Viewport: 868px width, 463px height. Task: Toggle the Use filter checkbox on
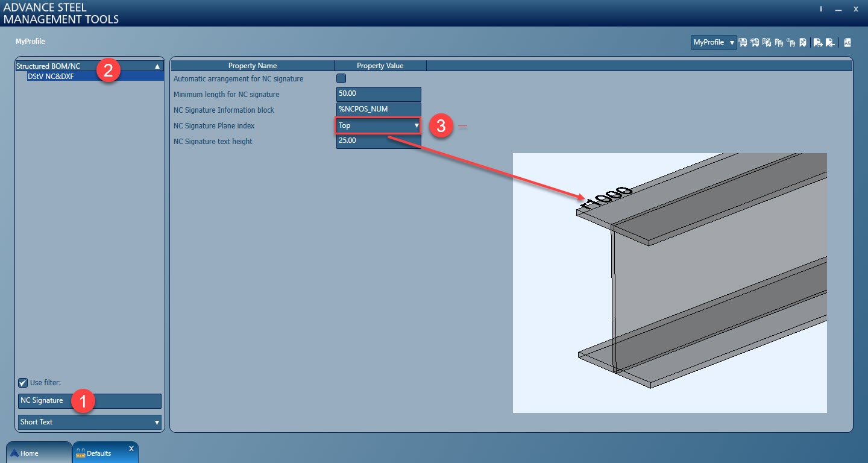tap(22, 382)
